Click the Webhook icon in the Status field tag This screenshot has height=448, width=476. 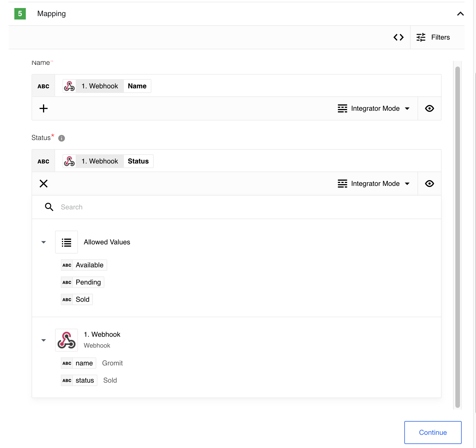click(x=69, y=161)
